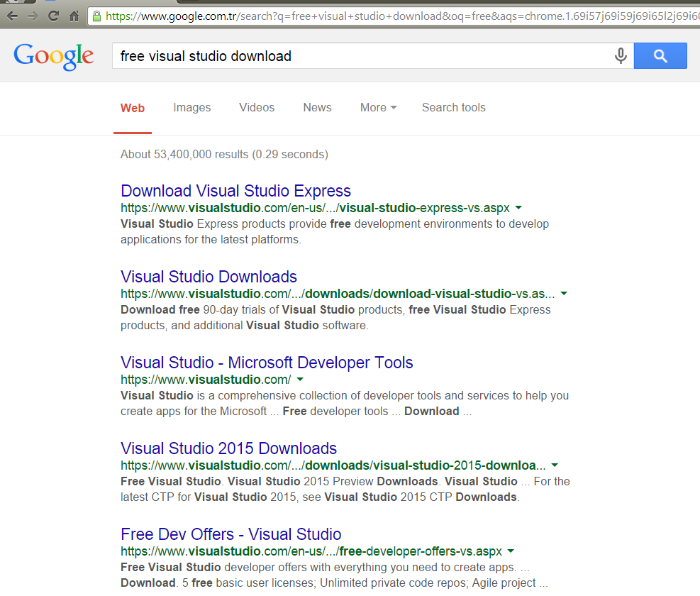Click the Google logo
Viewport: 700px width, 596px height.
coord(54,56)
